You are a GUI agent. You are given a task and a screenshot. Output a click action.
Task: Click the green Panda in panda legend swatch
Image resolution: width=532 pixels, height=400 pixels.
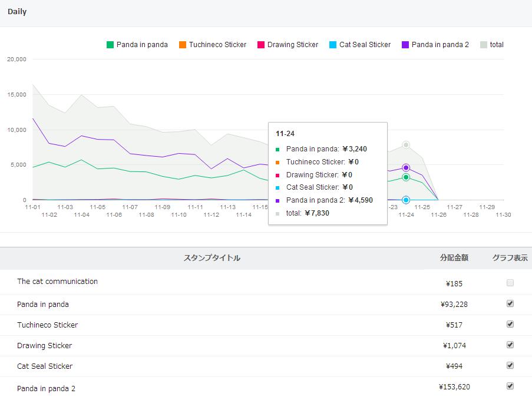(x=110, y=45)
